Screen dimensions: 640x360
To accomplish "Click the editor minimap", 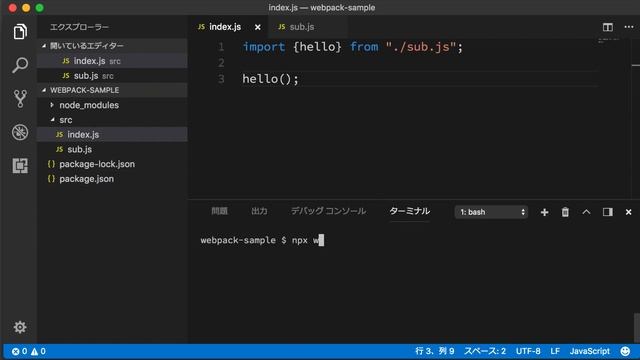I will pos(610,41).
